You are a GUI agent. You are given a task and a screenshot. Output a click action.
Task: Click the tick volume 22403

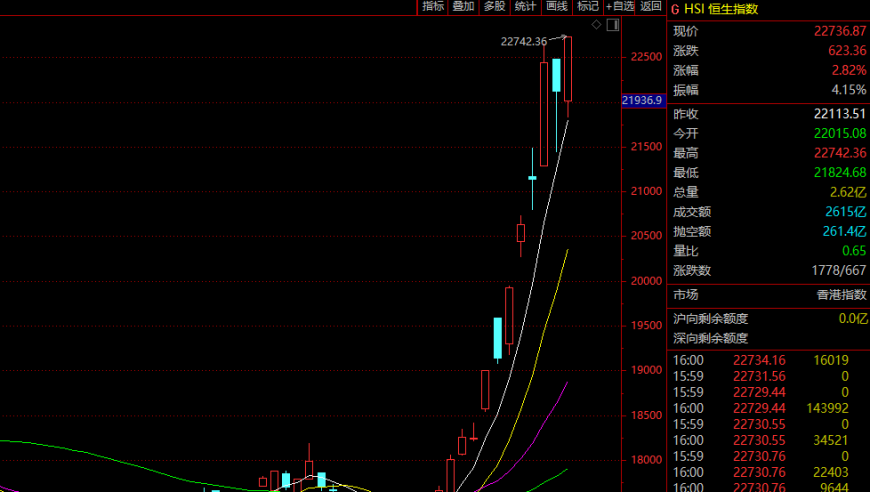831,473
